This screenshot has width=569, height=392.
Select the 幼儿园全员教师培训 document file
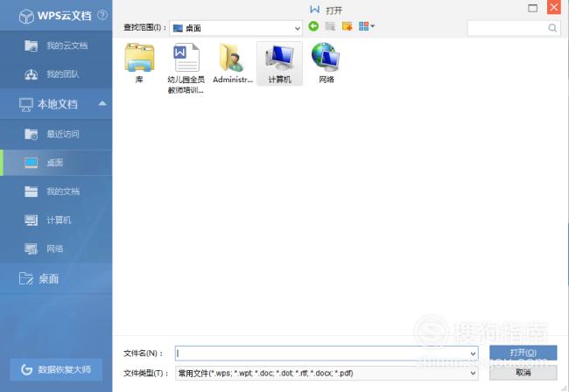pos(186,68)
